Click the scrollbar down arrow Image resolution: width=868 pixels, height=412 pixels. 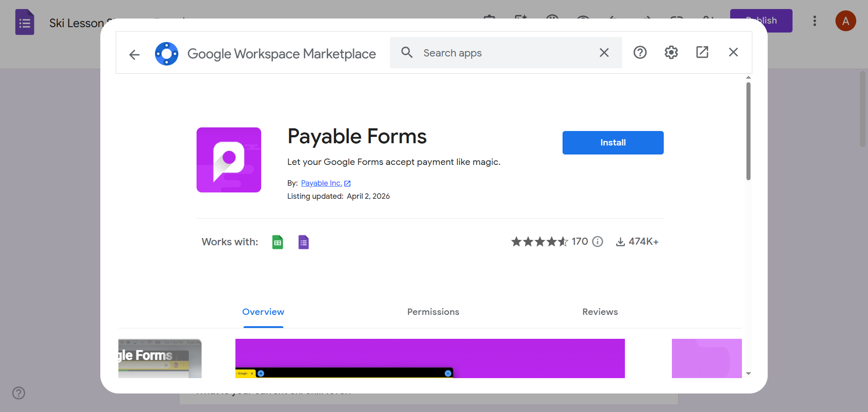point(749,373)
